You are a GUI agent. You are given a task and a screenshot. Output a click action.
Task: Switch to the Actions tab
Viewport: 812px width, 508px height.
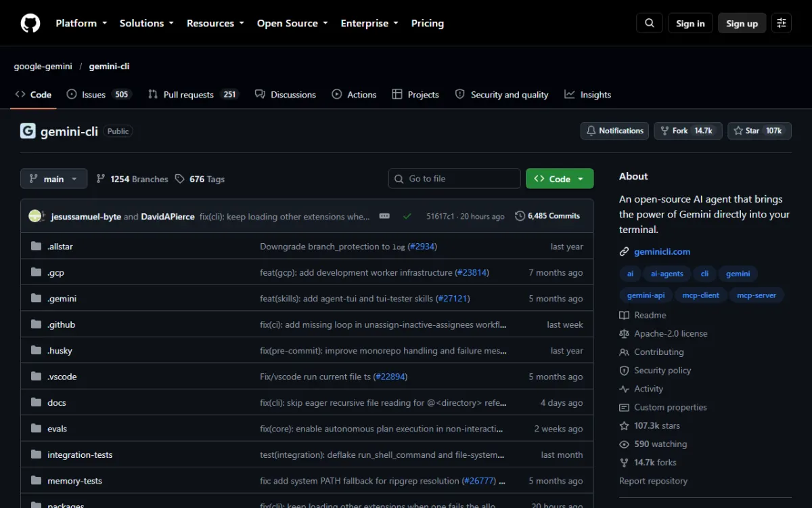coord(354,95)
